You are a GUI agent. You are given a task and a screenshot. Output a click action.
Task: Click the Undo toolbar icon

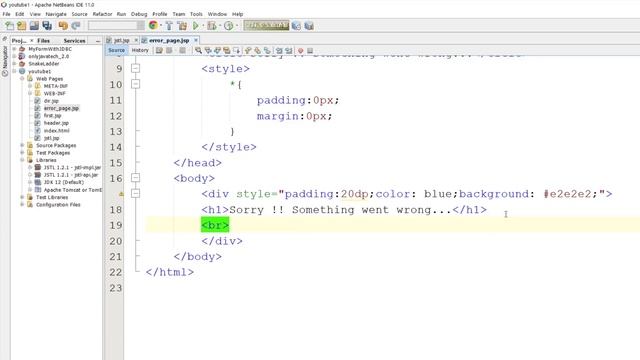click(63, 26)
